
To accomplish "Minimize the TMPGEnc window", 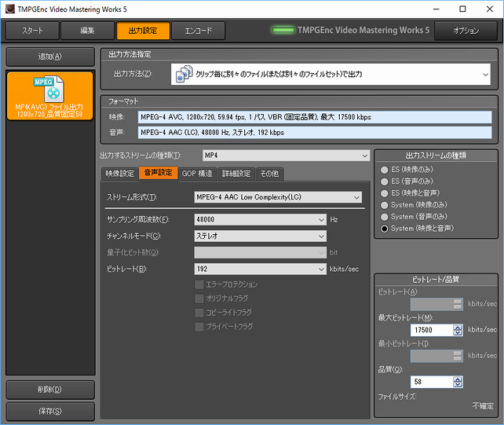I will point(436,9).
